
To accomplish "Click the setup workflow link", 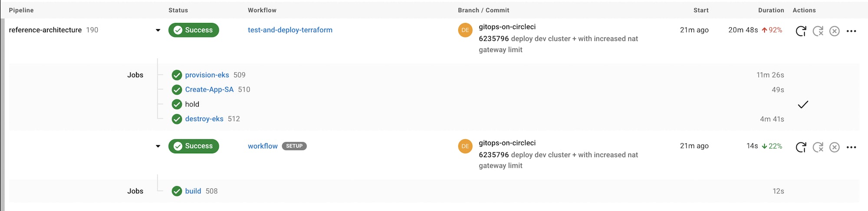I will (263, 146).
